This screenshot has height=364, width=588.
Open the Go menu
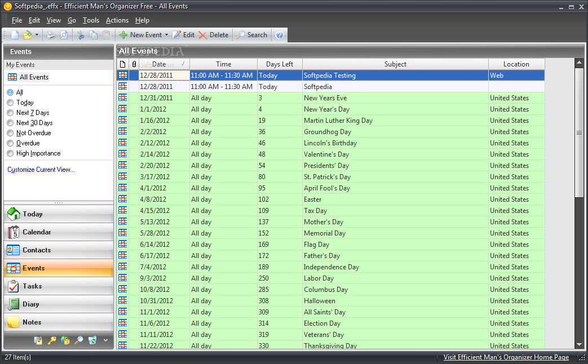point(72,20)
